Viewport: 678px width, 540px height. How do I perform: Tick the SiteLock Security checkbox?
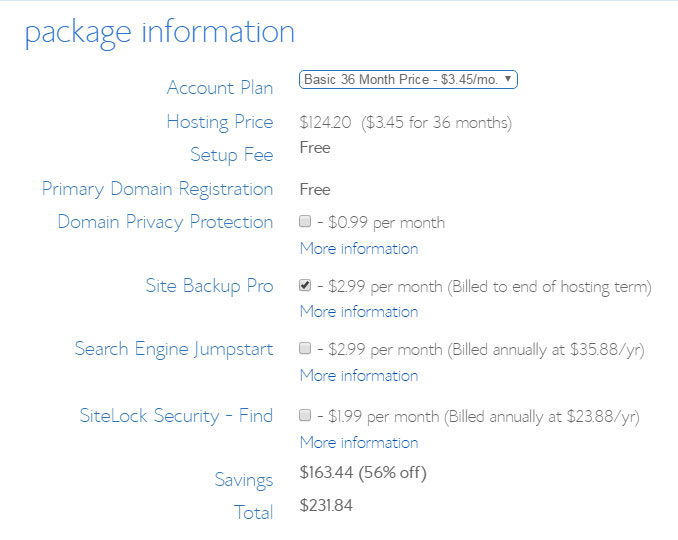tap(305, 415)
